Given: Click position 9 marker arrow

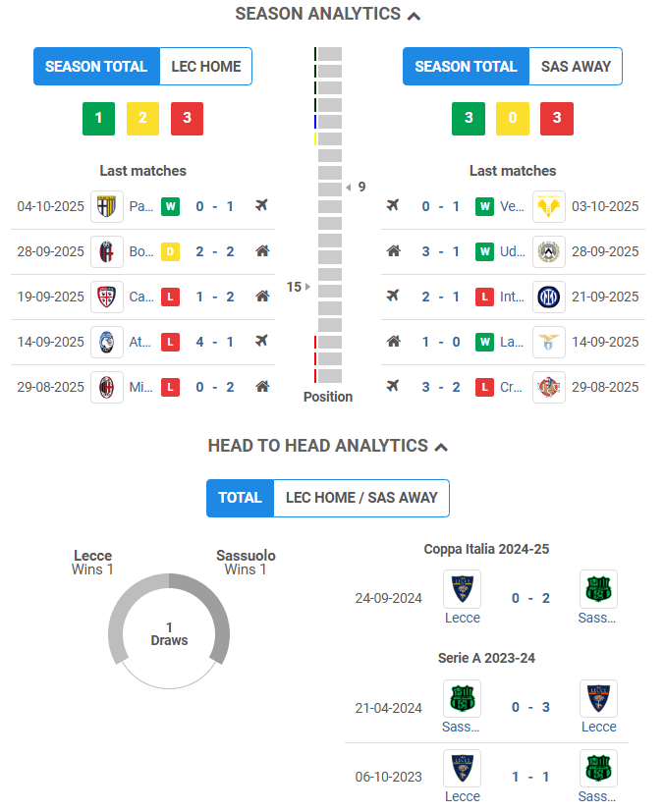Looking at the screenshot, I should click(349, 187).
